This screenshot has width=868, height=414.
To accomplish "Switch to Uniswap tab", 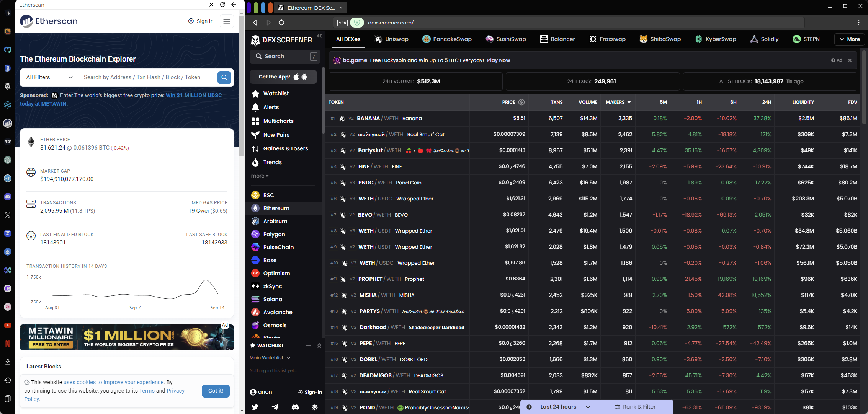I will [x=391, y=39].
